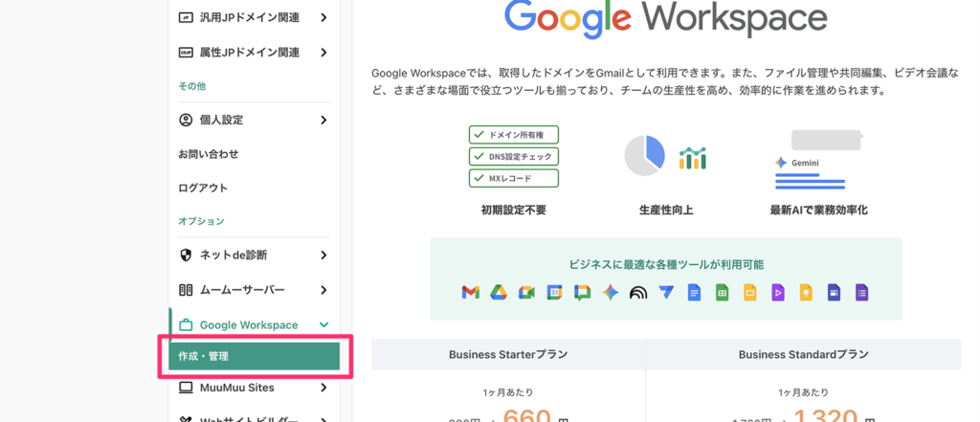
Task: Click the Google Workspace logo heading
Action: pos(666,20)
